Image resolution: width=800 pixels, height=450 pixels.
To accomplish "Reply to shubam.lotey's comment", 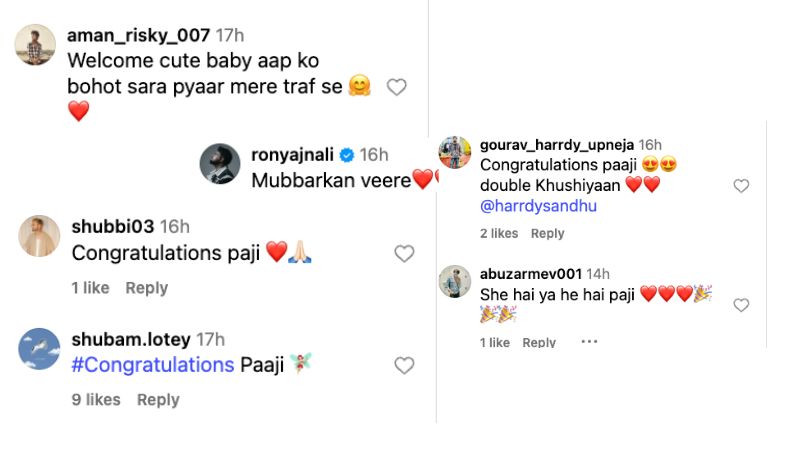I will click(158, 400).
